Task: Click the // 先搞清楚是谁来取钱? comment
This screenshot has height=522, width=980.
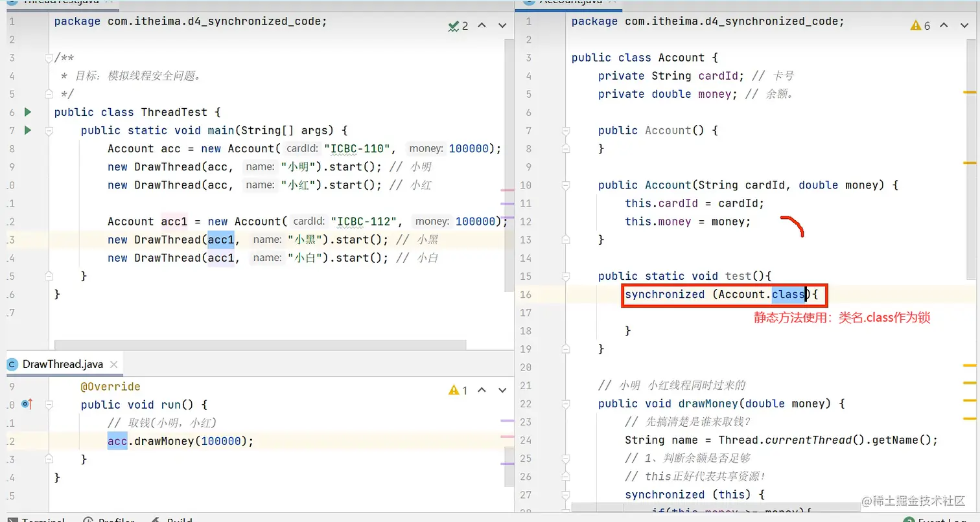Action: pos(688,422)
